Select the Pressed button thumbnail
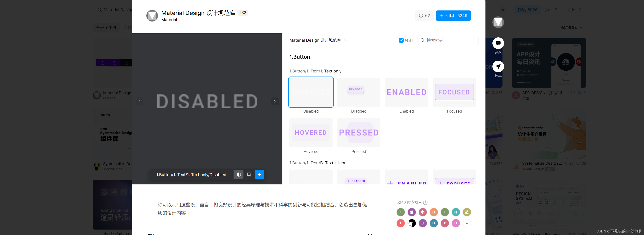Viewport: 644px width, 235px height. coord(358,133)
